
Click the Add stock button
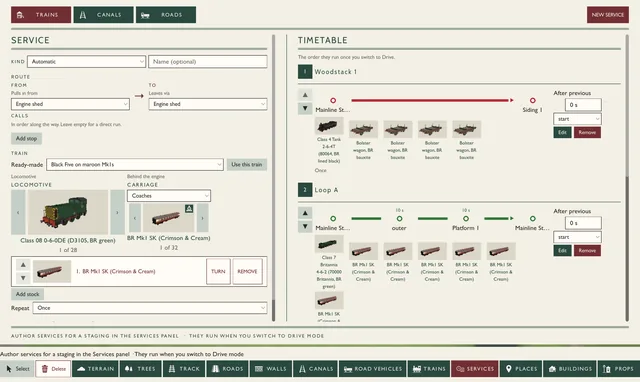[x=27, y=294]
